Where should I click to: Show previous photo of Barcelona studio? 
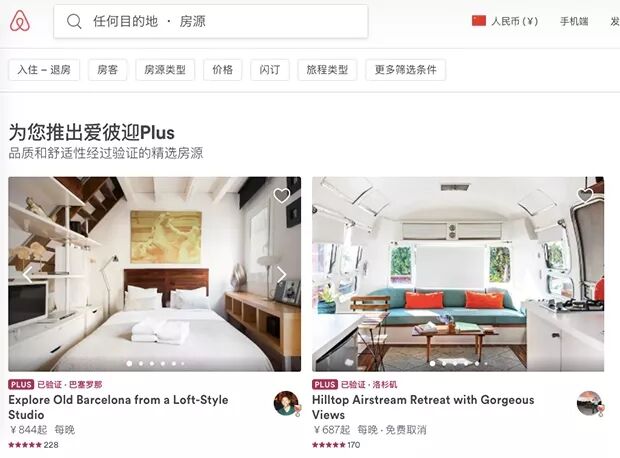click(27, 274)
